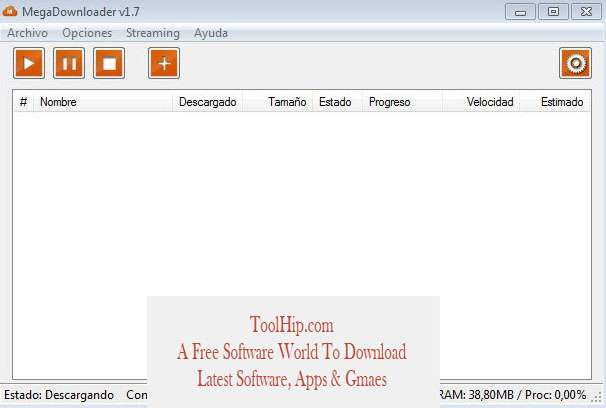Open the Opciones menu
Screen dimensions: 606x408
[87, 33]
